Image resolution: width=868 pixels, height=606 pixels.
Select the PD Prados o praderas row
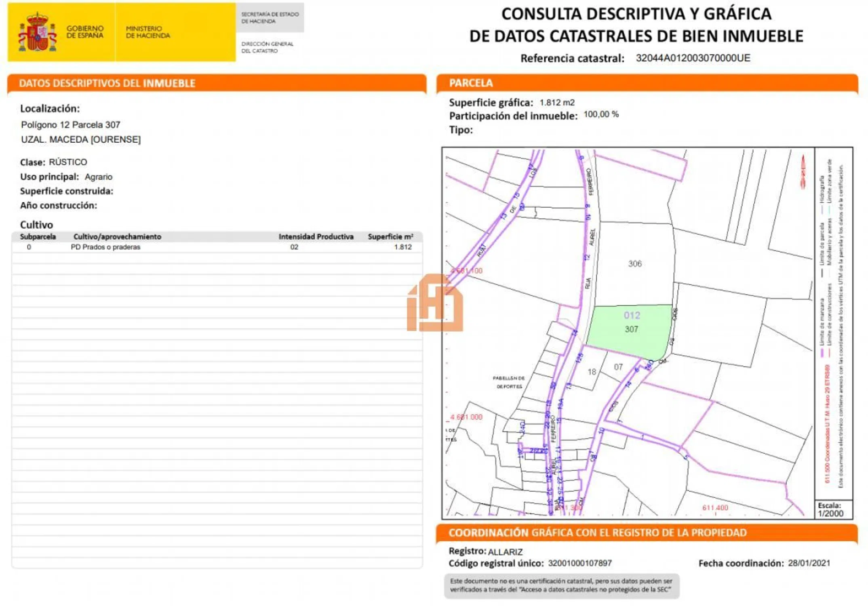tap(105, 247)
